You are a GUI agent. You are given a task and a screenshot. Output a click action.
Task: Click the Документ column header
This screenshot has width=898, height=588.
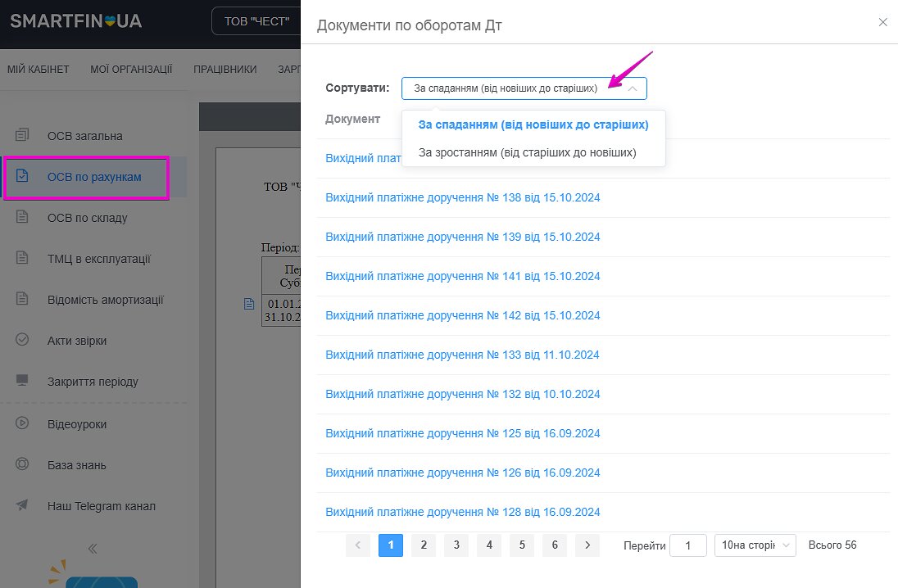point(353,119)
